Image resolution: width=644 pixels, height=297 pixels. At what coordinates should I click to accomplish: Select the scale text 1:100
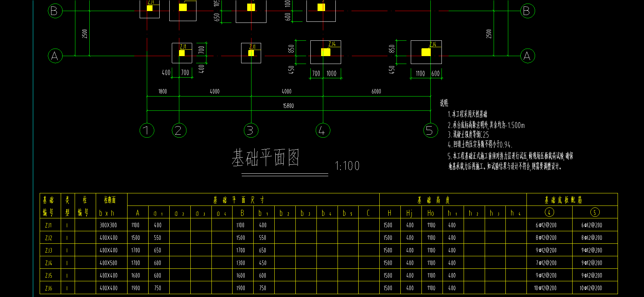click(x=347, y=166)
